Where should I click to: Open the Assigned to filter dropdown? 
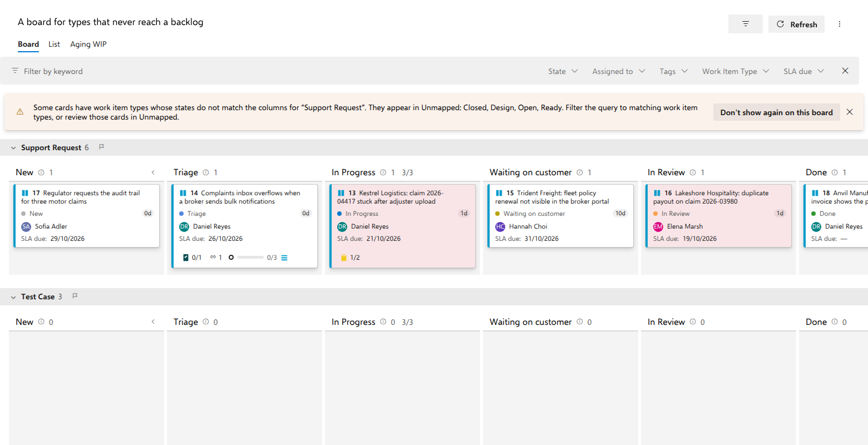pos(619,71)
